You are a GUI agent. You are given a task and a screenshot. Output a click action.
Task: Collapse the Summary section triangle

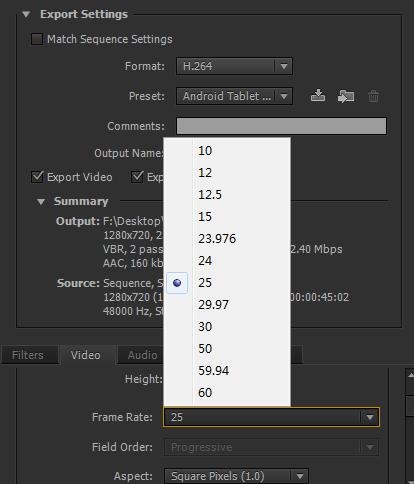click(x=41, y=202)
